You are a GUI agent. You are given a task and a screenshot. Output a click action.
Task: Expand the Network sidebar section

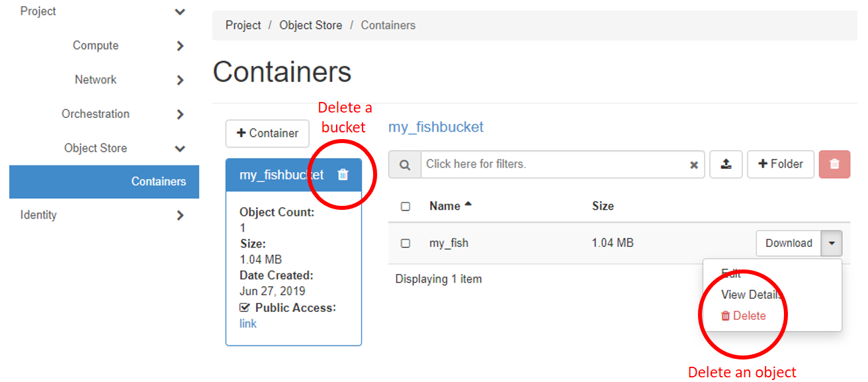[180, 80]
